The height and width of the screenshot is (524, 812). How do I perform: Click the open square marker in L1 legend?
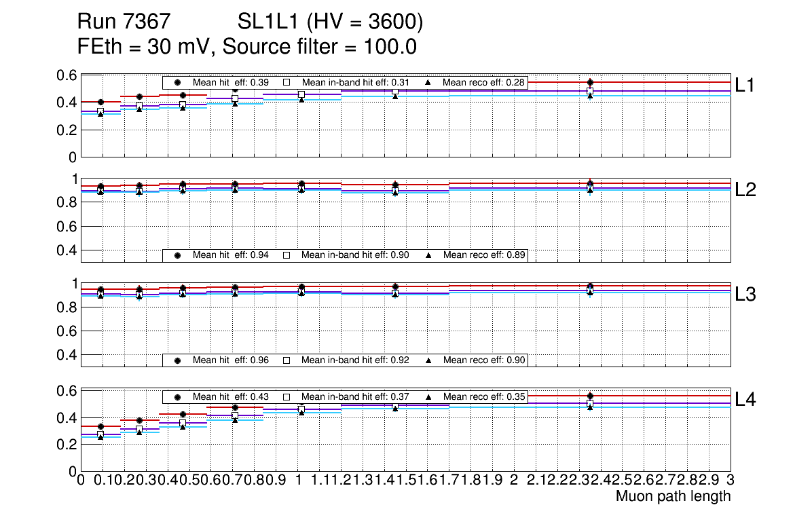pos(287,83)
